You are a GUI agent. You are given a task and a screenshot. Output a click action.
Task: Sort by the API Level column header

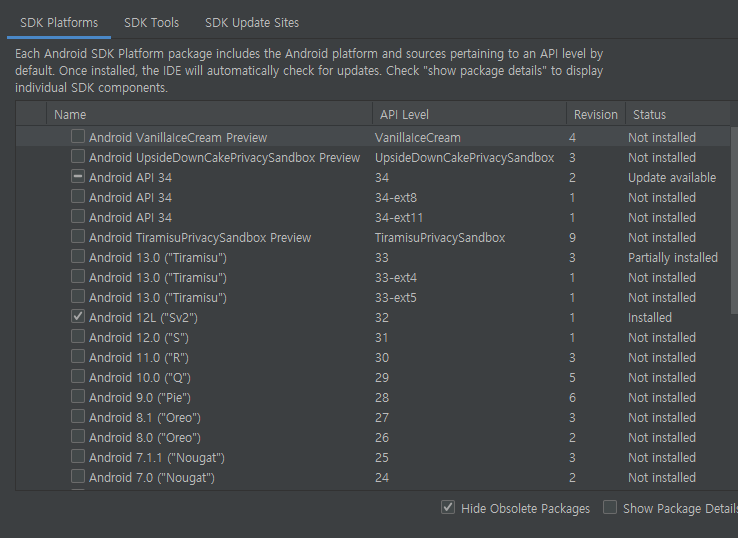[469, 114]
